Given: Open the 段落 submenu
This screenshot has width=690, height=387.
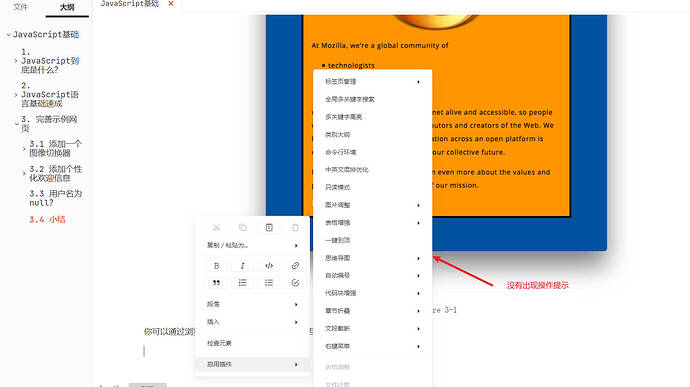Looking at the screenshot, I should click(252, 304).
